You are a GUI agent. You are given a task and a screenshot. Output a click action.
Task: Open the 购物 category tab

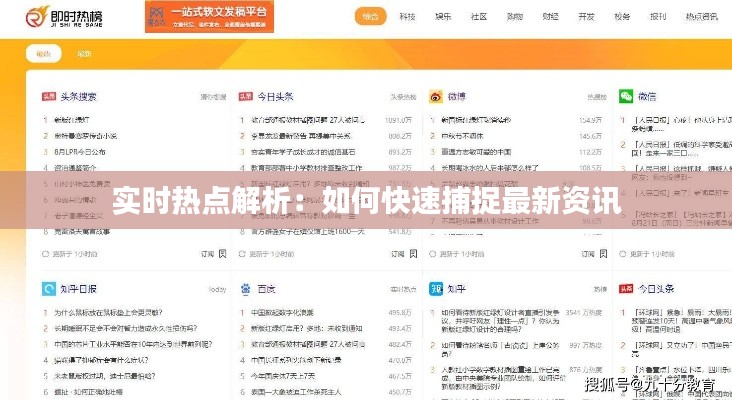[x=514, y=16]
